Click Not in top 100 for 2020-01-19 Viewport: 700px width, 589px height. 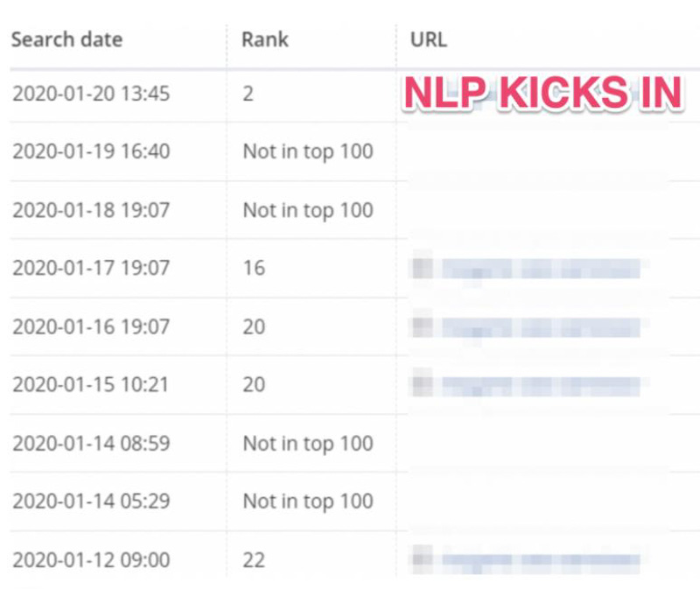(308, 151)
